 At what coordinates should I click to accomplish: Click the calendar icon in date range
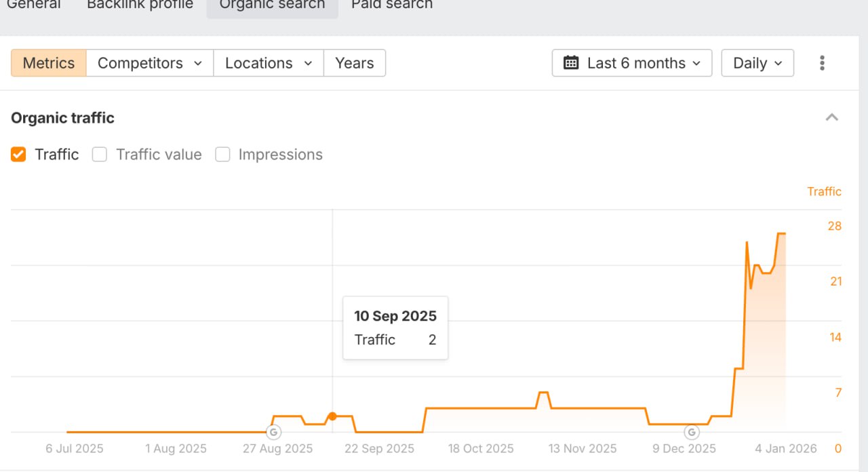pyautogui.click(x=571, y=63)
